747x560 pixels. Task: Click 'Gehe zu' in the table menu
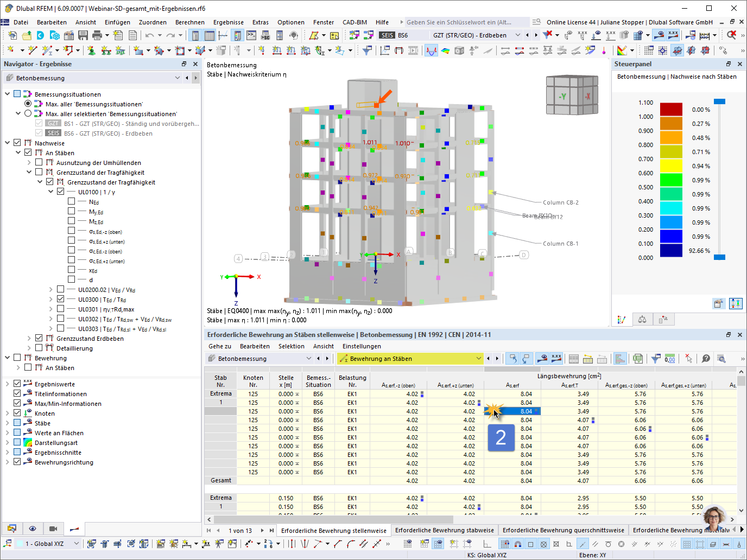coord(220,346)
